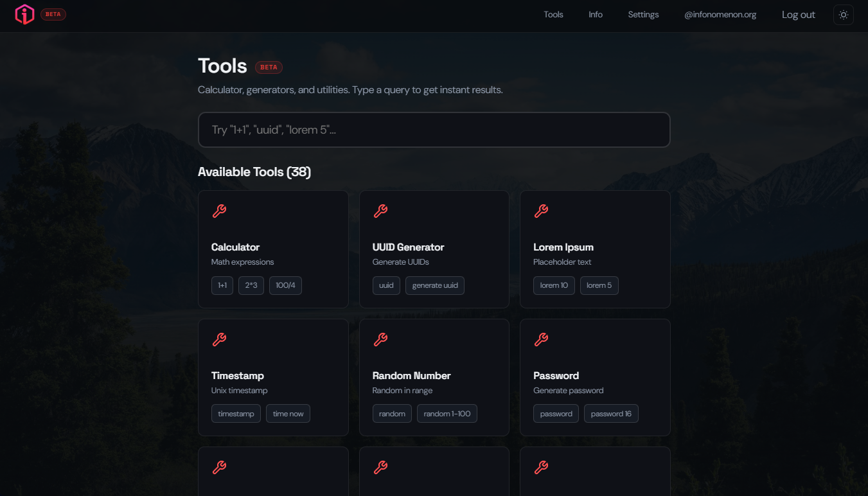Focus the tools query search field
868x496 pixels.
[x=434, y=130]
